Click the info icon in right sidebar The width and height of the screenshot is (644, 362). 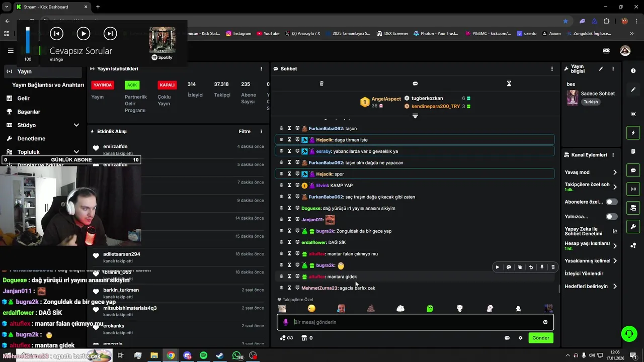[x=633, y=71]
